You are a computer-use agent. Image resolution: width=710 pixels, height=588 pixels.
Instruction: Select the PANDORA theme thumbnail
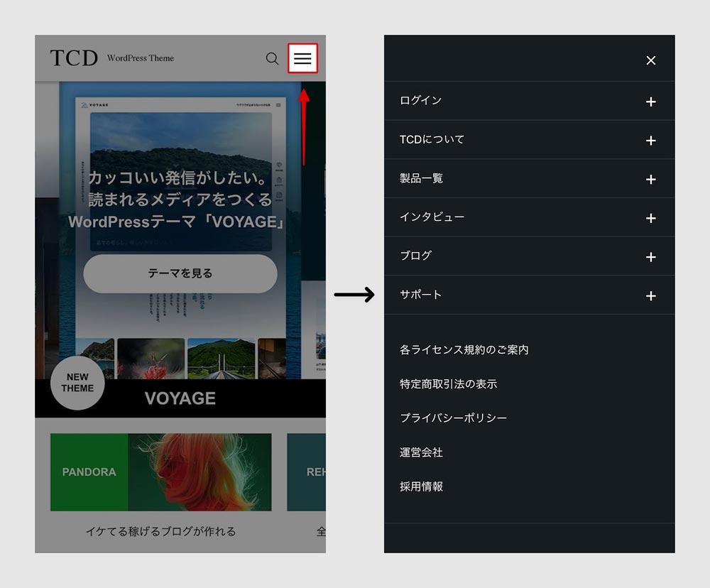point(160,472)
